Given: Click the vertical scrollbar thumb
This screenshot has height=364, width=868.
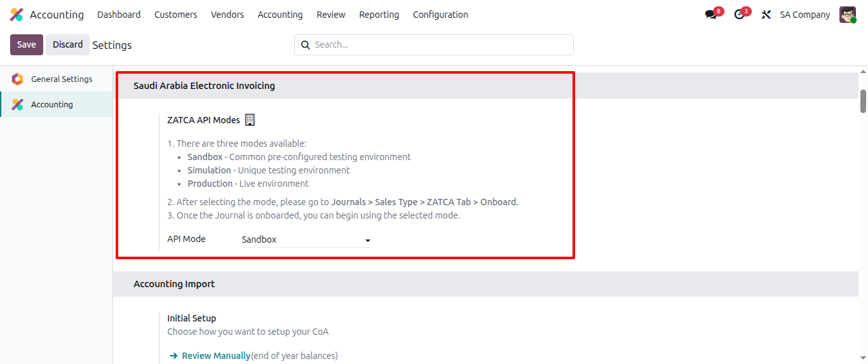Looking at the screenshot, I should [863, 102].
